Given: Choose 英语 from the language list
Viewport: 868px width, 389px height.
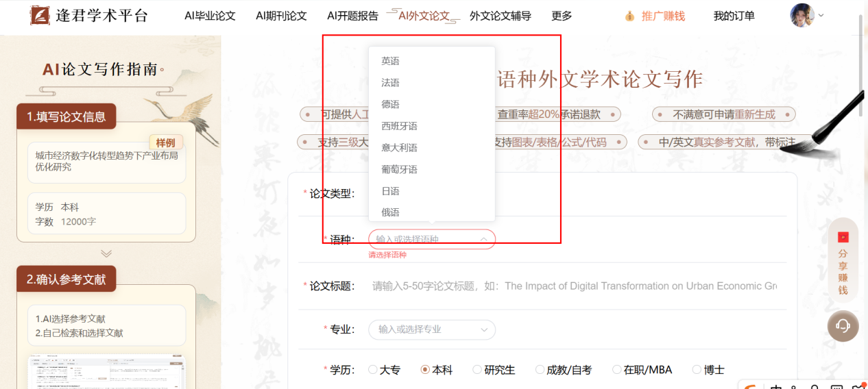Looking at the screenshot, I should click(x=432, y=61).
